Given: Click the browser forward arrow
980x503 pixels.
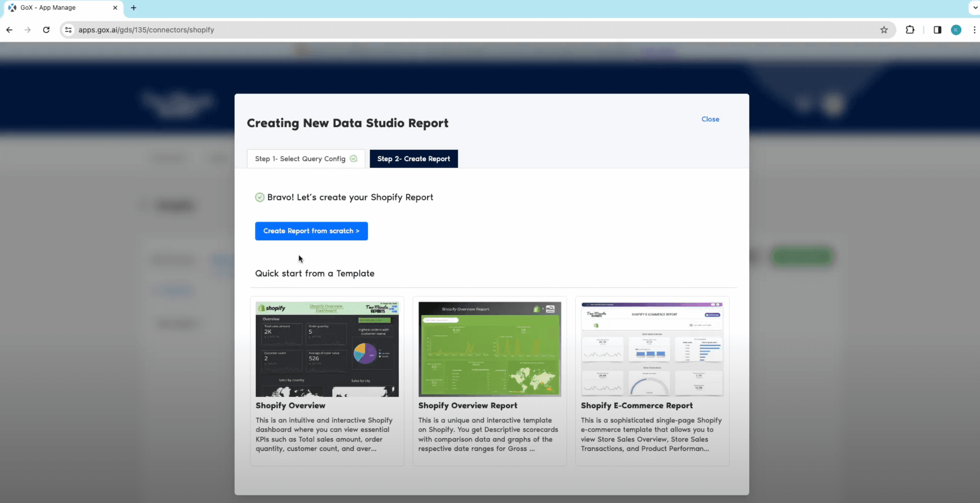Looking at the screenshot, I should pos(28,30).
